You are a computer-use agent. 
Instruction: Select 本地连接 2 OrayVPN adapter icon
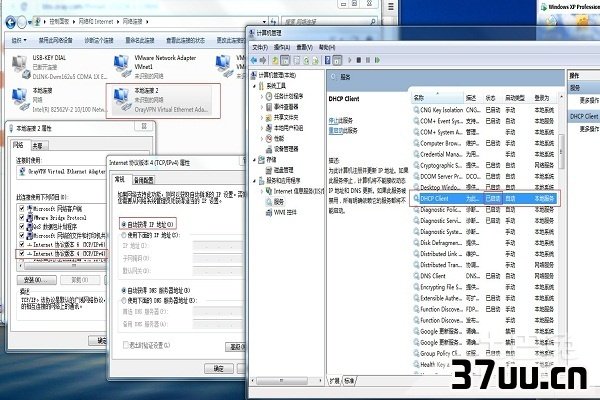tap(122, 100)
